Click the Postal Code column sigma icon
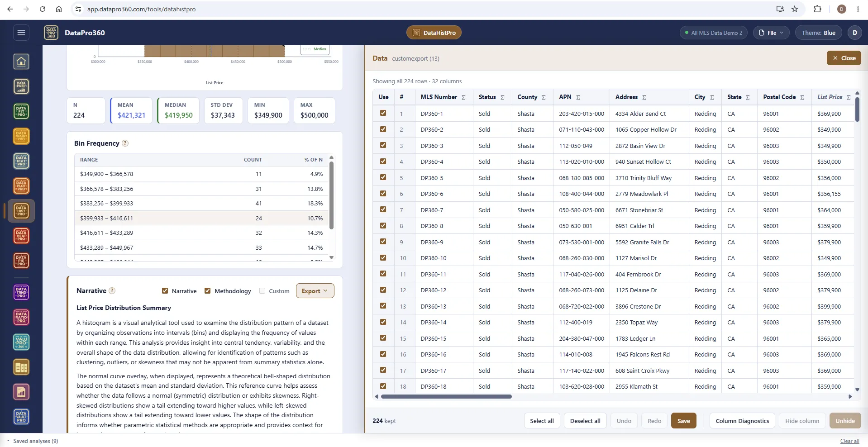This screenshot has width=868, height=447. (802, 97)
